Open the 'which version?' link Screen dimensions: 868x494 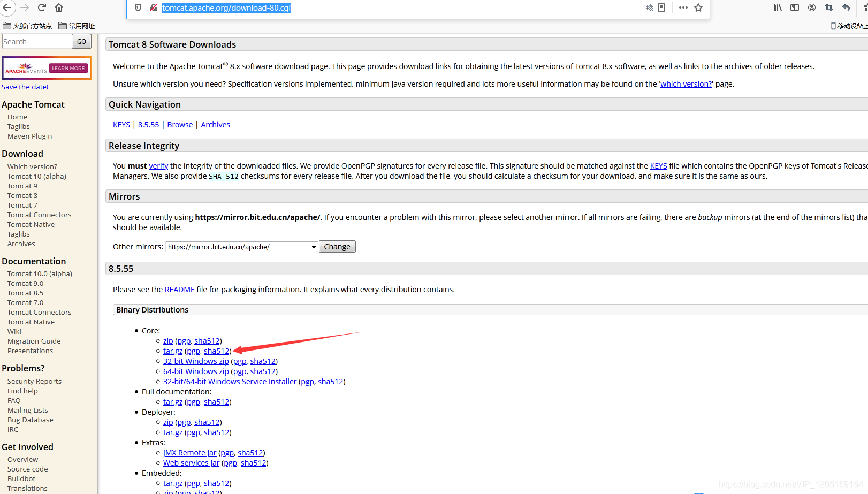click(686, 84)
